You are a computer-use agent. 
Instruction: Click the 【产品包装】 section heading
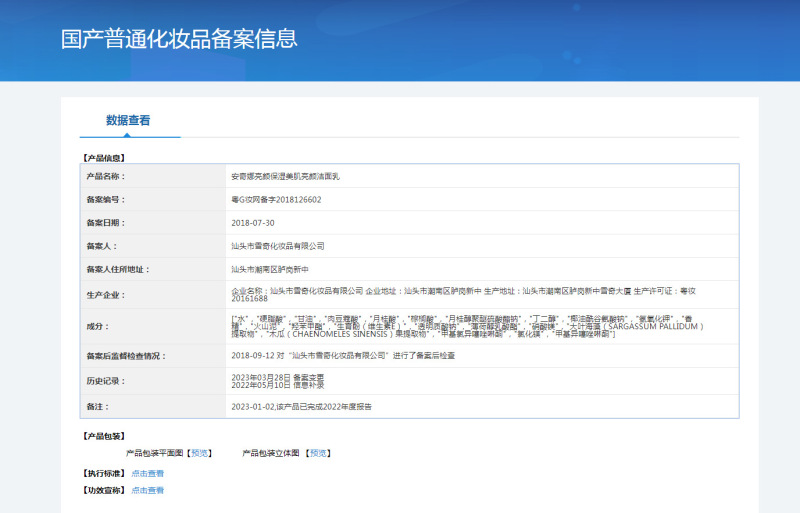pyautogui.click(x=104, y=436)
